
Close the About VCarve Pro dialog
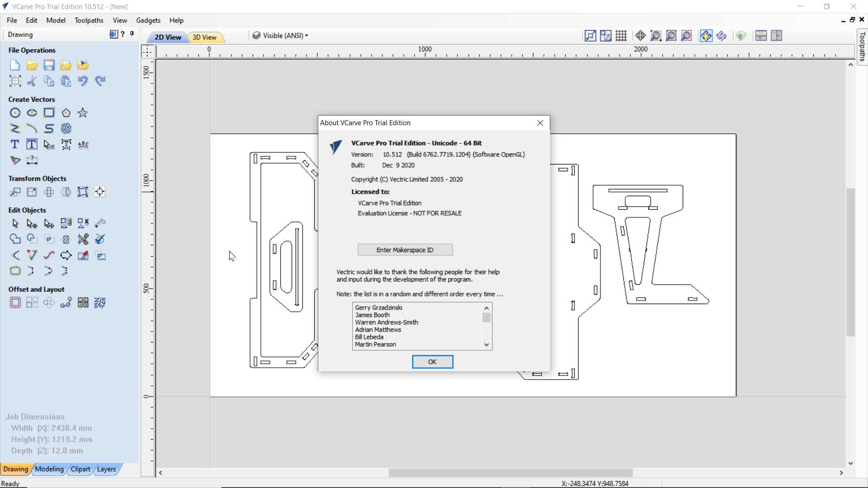pos(540,123)
